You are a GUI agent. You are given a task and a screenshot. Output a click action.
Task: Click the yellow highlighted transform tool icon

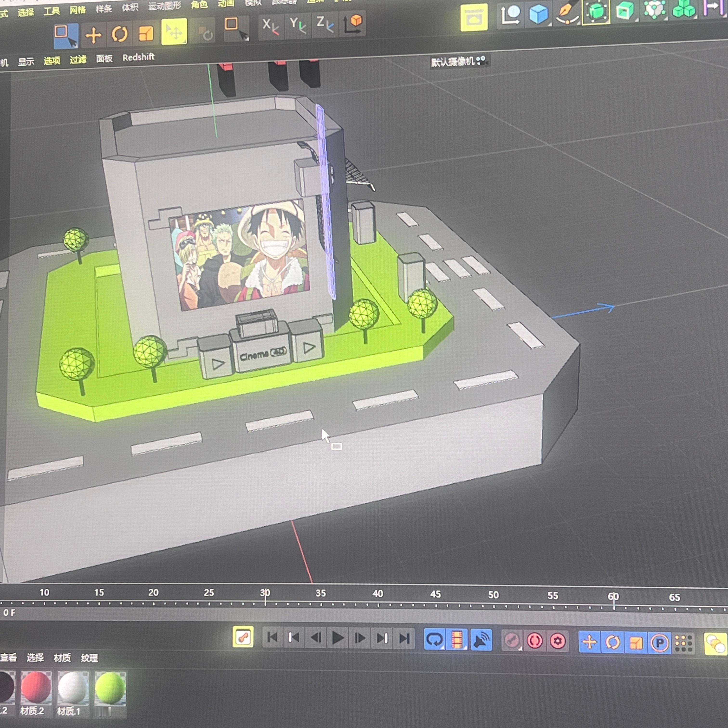tap(174, 32)
